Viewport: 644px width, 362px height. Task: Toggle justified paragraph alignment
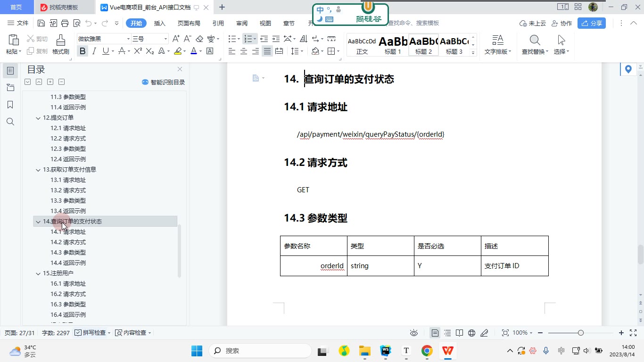[267, 51]
